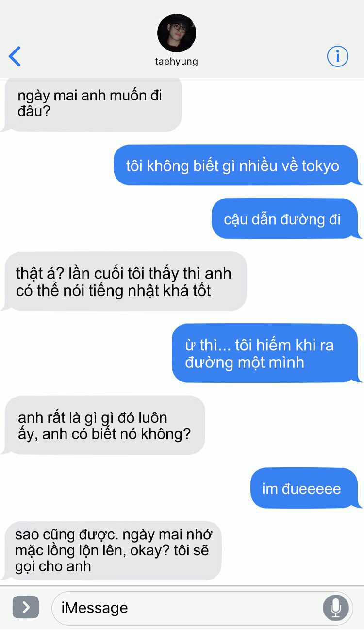The width and height of the screenshot is (364, 630).
Task: Tap message "anh rất là gì gì đó luôn"
Action: 104,425
